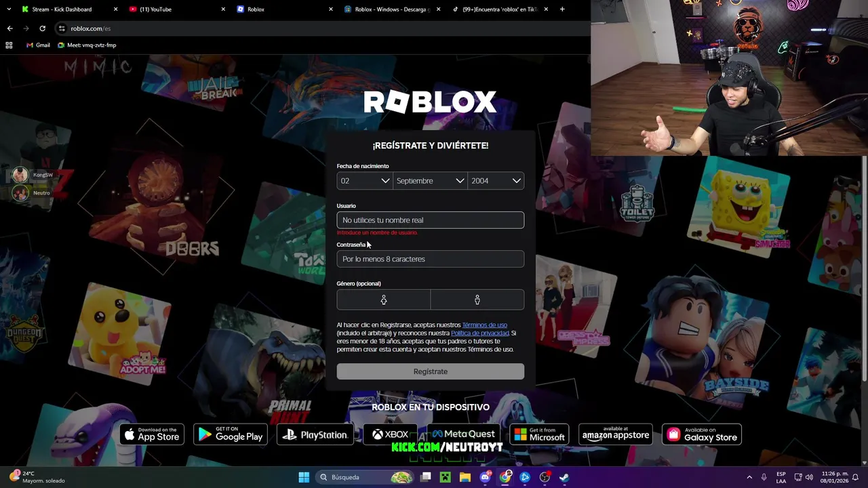Open the Términos de uso link
868x488 pixels.
(x=484, y=325)
